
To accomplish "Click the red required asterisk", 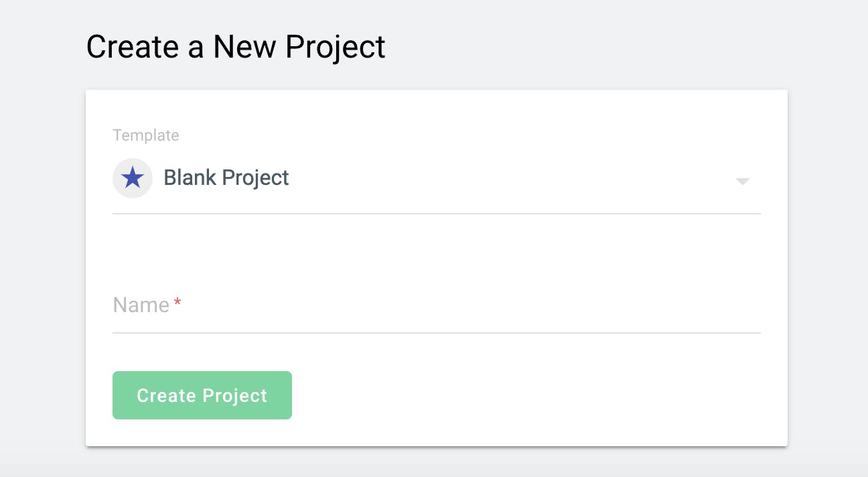I will tap(177, 303).
